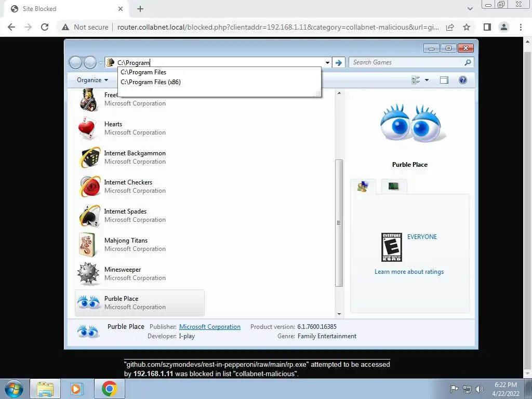Open the Windows Start button
This screenshot has height=399, width=532.
pyautogui.click(x=14, y=389)
